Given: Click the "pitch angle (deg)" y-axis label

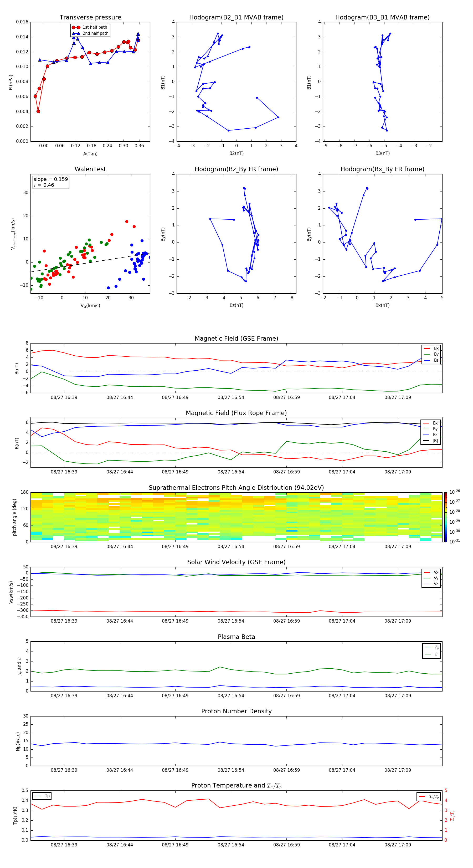Looking at the screenshot, I should [x=14, y=517].
